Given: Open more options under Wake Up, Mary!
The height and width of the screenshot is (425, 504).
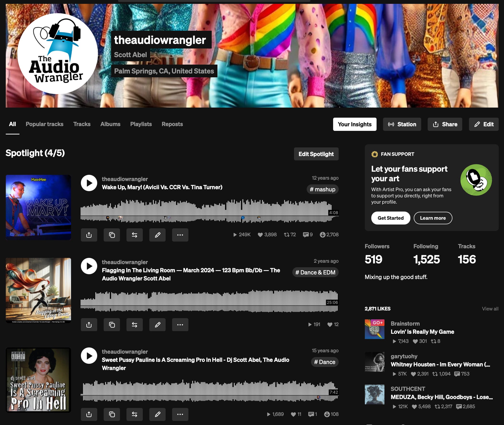Looking at the screenshot, I should pos(180,235).
